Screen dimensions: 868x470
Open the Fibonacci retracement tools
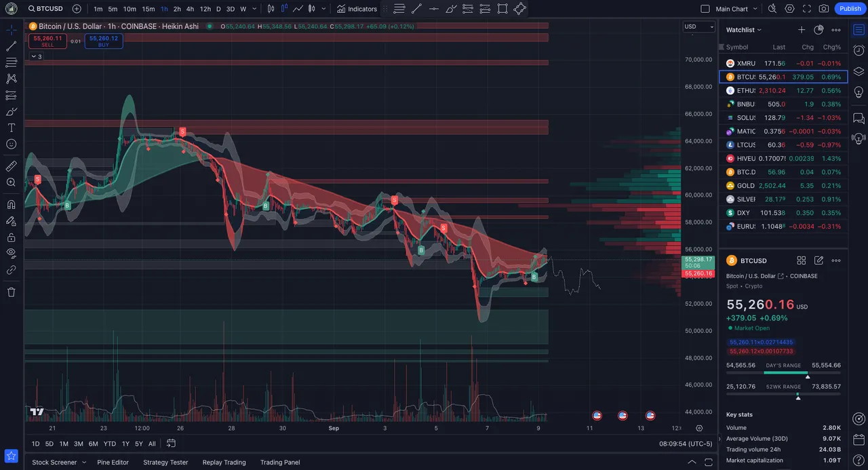pos(11,62)
